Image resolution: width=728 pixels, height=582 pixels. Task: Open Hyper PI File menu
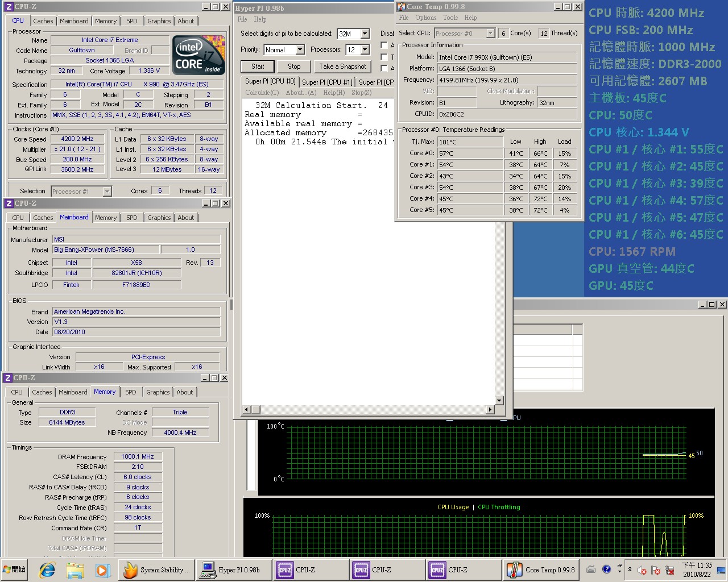tap(242, 19)
